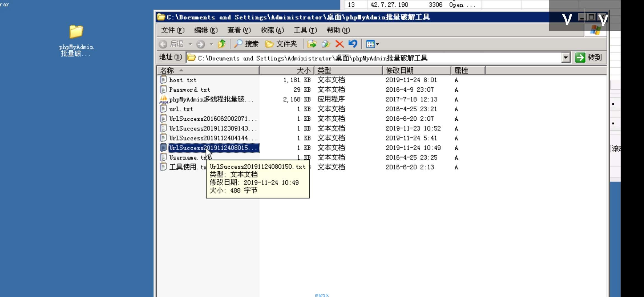Image resolution: width=644 pixels, height=297 pixels.
Task: Click the address bar folder icon
Action: coord(191,58)
